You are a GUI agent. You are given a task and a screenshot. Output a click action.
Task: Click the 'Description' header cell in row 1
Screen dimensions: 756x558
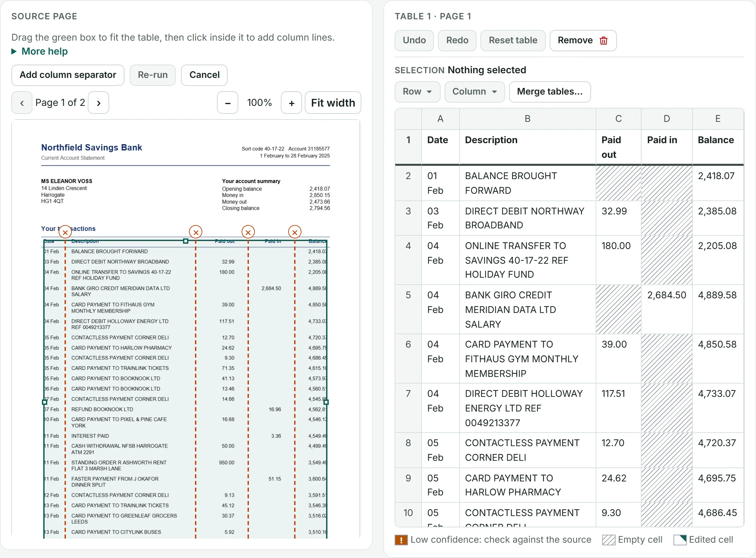click(x=527, y=147)
